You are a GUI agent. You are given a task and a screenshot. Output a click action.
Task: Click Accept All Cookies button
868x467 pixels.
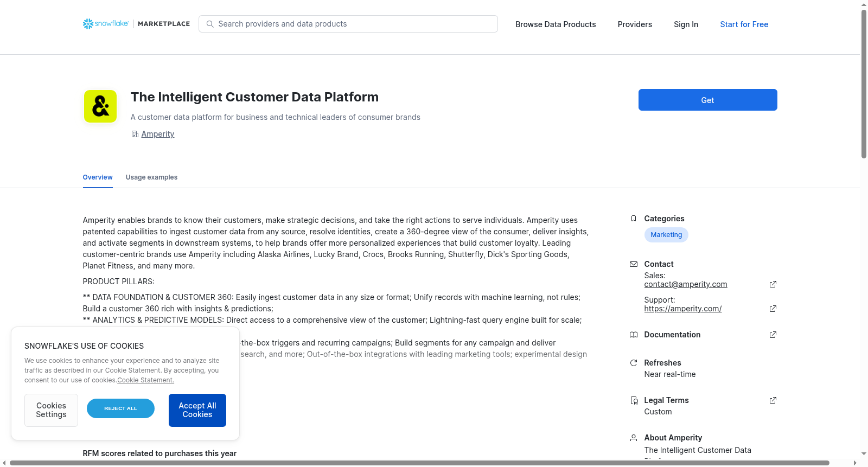(x=197, y=410)
